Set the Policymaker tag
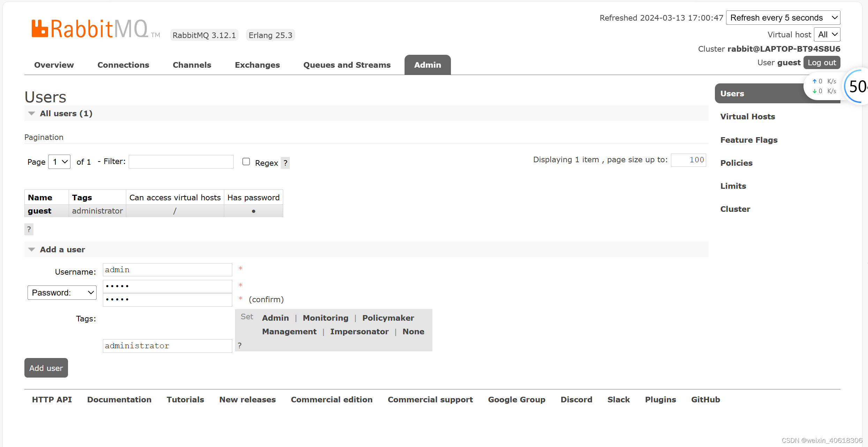Viewport: 868px width, 447px height. pos(388,318)
